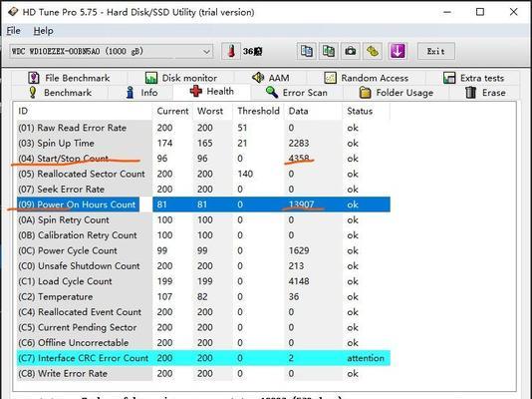532x399 pixels.
Task: Click the ID column header
Action: tap(84, 111)
